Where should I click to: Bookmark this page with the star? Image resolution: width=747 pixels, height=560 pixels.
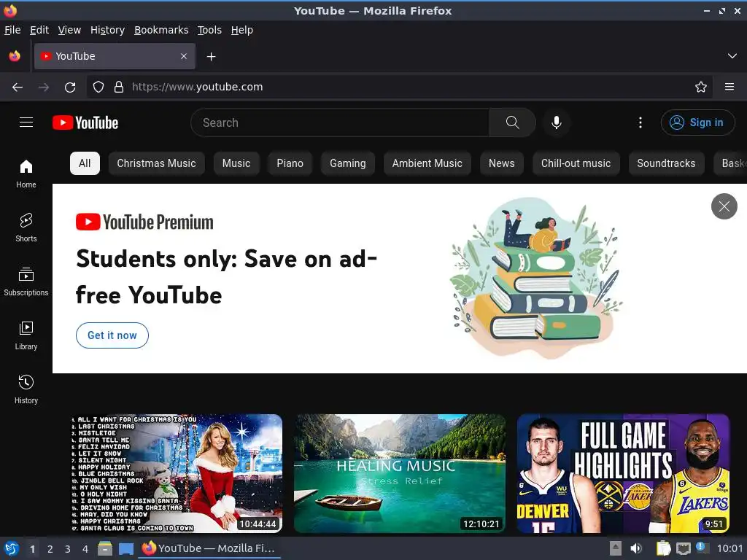[700, 87]
